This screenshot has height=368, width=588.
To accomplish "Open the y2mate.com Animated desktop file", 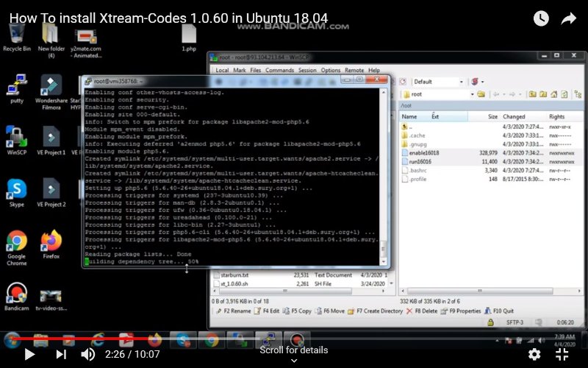I will [86, 43].
